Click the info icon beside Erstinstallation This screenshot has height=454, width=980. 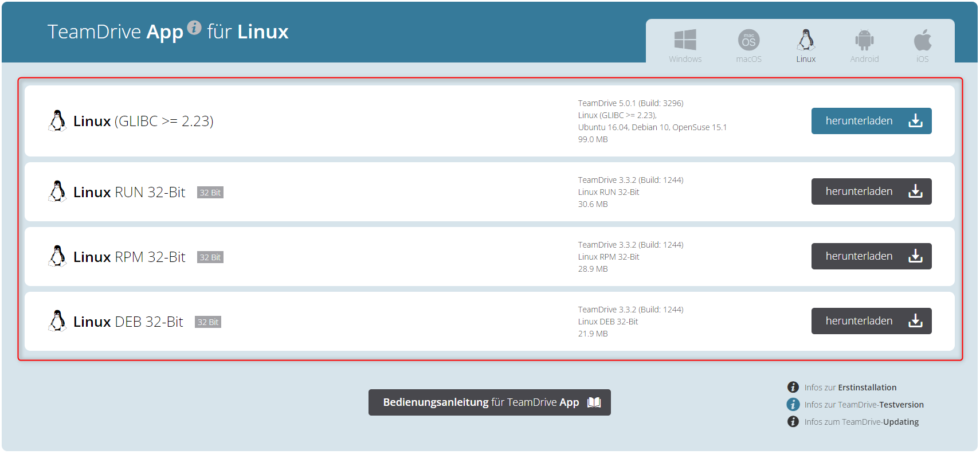(x=793, y=388)
